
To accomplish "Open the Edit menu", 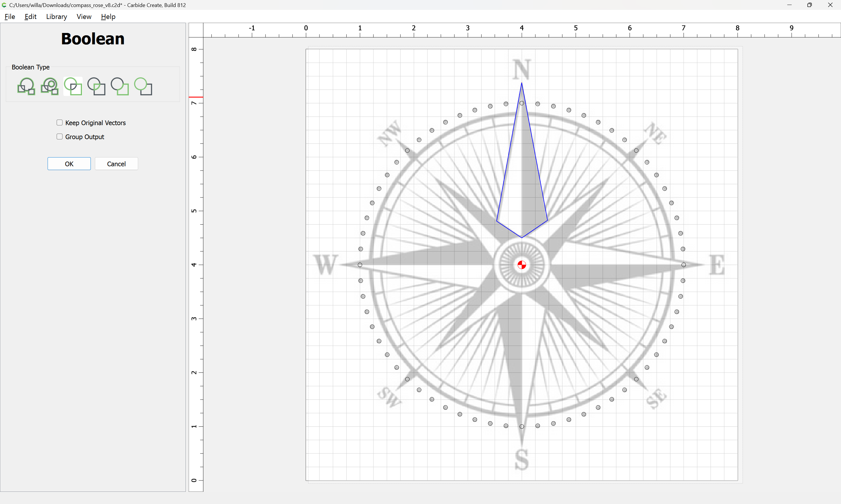I will pos(30,17).
